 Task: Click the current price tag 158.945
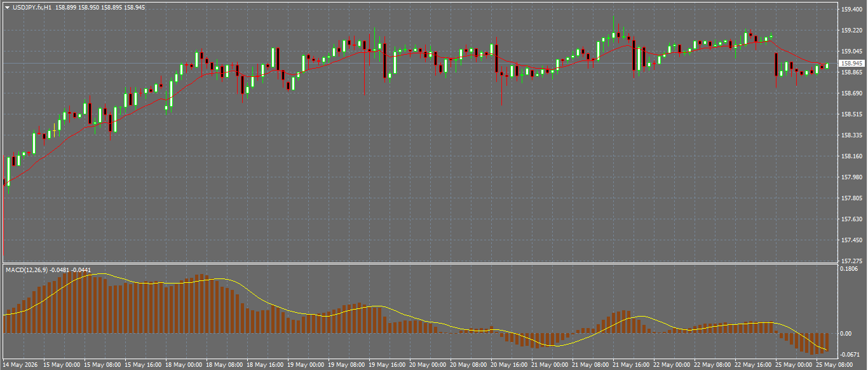(x=851, y=64)
